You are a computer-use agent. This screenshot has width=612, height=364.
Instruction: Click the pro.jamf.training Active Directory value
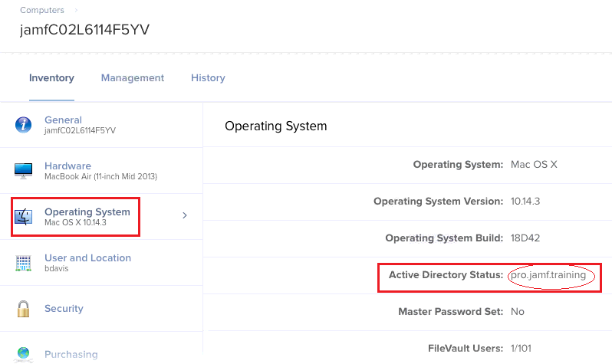[548, 275]
